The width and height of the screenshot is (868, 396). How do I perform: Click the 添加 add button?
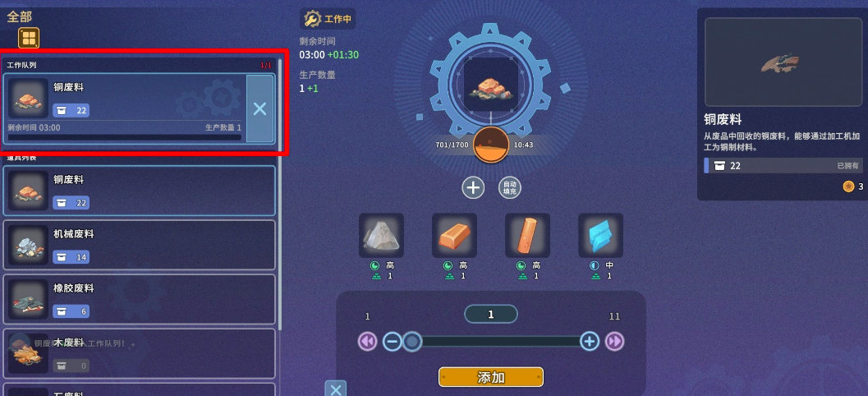point(491,377)
